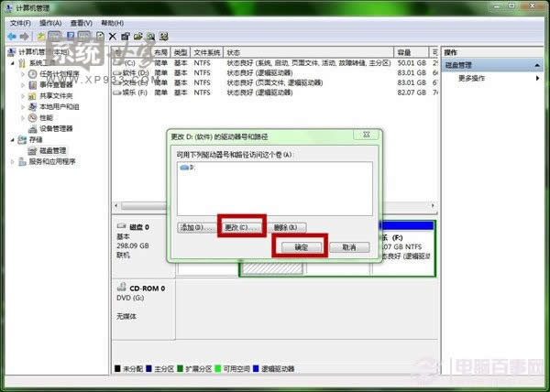Click the OK (确定) button

tap(302, 247)
